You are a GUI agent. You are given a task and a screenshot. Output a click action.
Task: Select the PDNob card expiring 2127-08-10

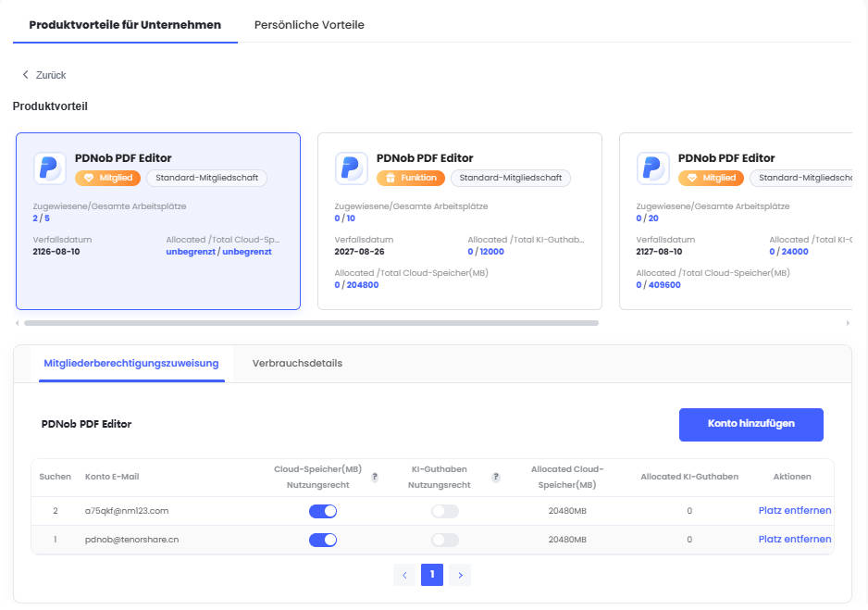pos(735,221)
